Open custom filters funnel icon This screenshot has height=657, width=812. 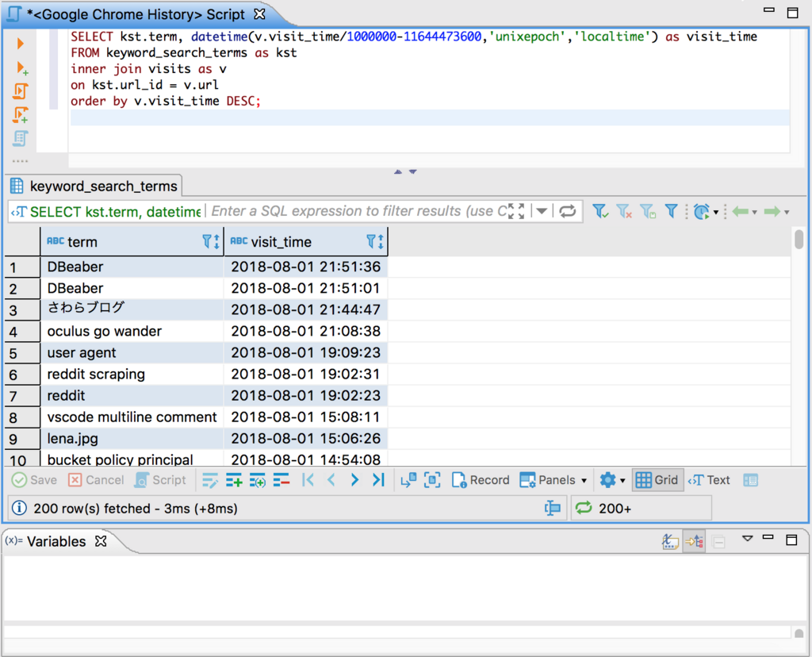point(671,211)
